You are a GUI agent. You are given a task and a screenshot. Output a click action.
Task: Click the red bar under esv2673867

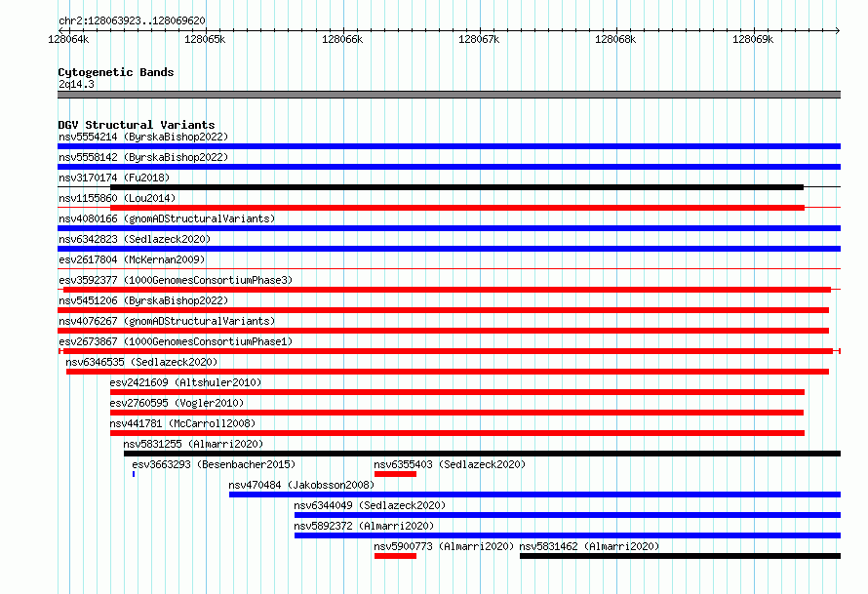click(x=449, y=351)
